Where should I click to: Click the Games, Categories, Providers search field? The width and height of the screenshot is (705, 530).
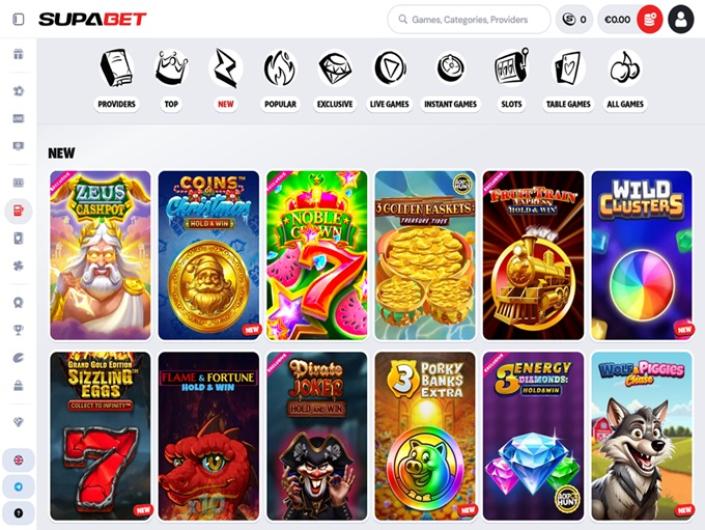(469, 19)
